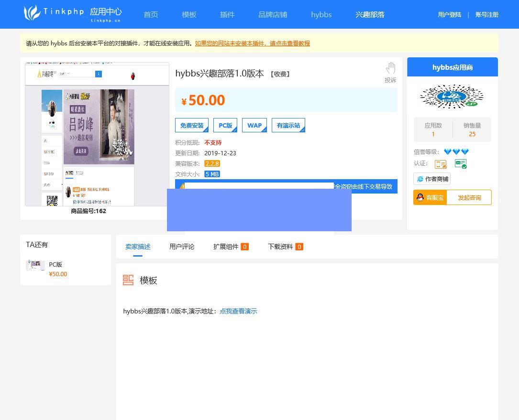Click the 0 badge beside 扩展组件
This screenshot has height=420, width=519.
point(244,247)
